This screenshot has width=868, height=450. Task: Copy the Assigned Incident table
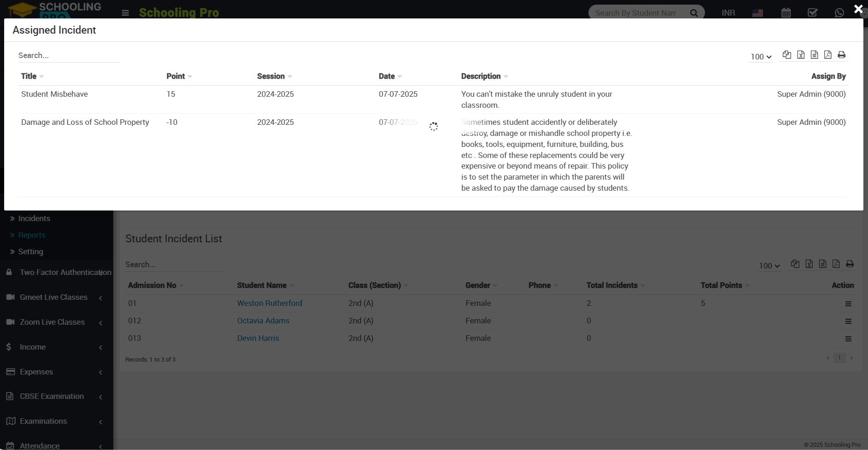click(787, 55)
